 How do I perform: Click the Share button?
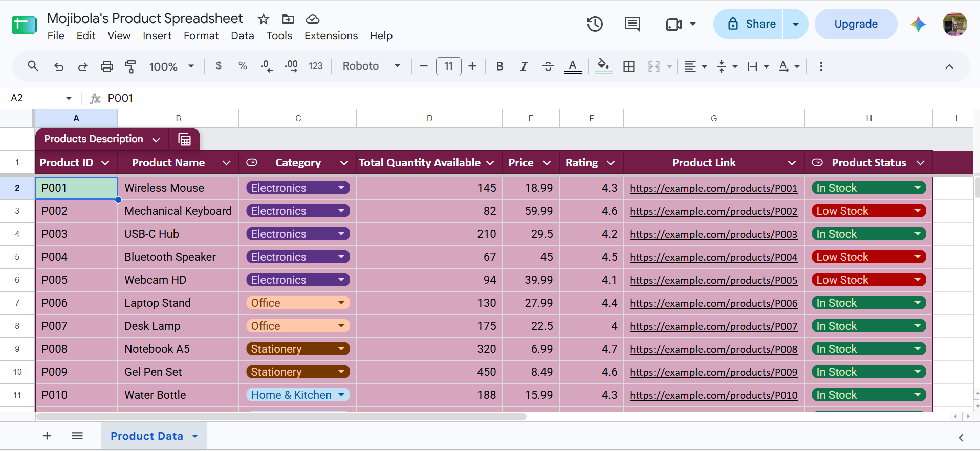click(749, 24)
